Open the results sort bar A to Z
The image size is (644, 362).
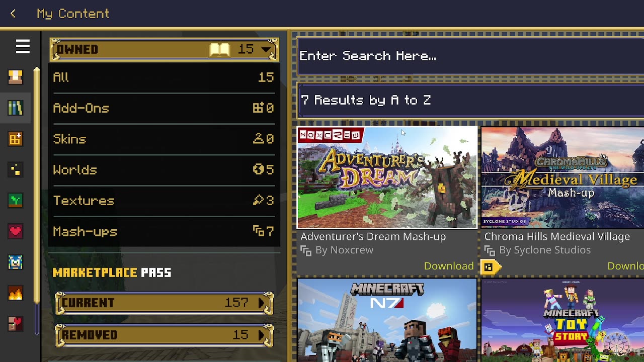tap(471, 100)
